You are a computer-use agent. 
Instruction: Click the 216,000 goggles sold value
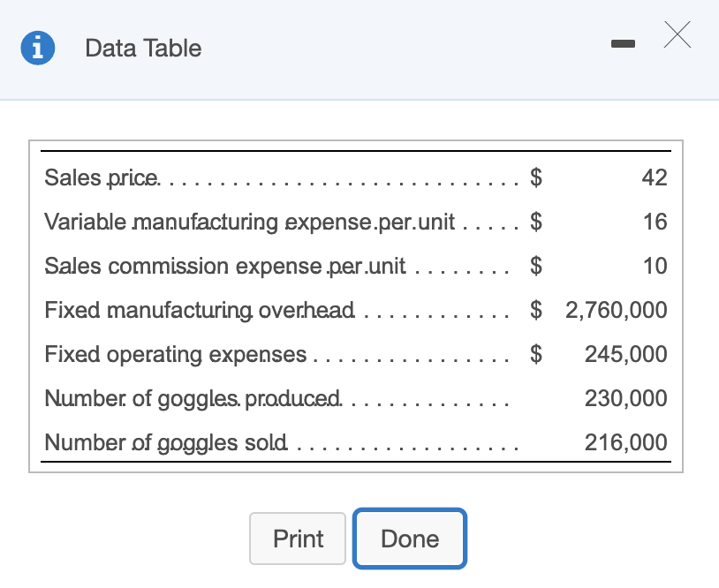coord(625,442)
